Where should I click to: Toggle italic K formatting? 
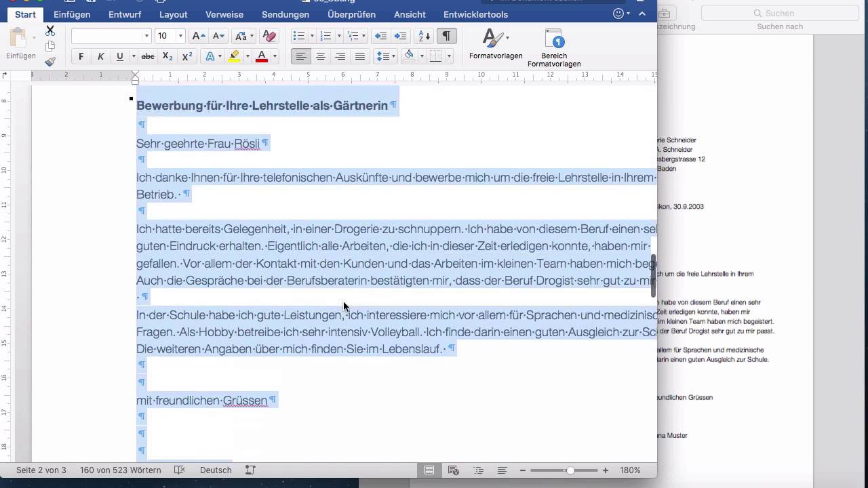(100, 57)
